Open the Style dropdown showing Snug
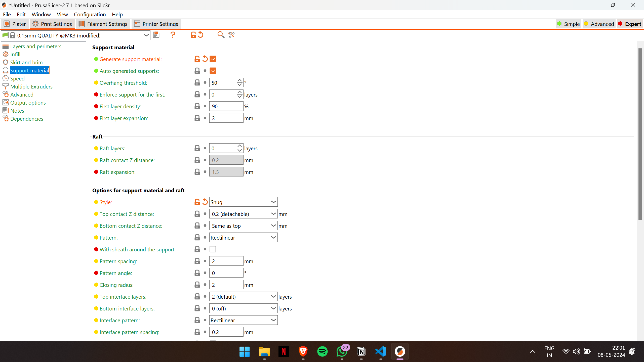Viewport: 644px width, 362px height. (x=243, y=202)
